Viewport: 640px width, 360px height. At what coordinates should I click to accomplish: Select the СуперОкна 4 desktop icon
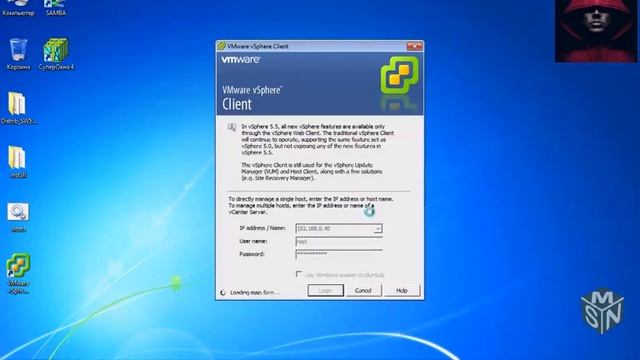pyautogui.click(x=56, y=53)
